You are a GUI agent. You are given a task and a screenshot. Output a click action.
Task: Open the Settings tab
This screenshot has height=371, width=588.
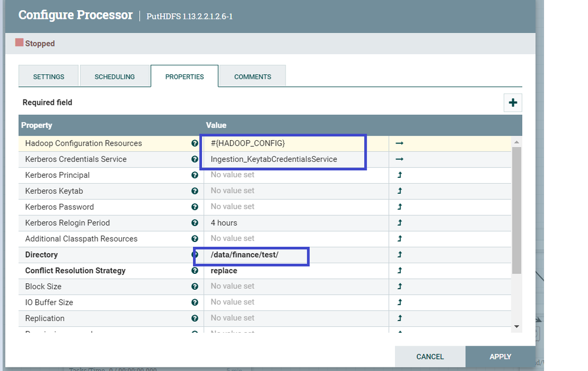pyautogui.click(x=49, y=77)
